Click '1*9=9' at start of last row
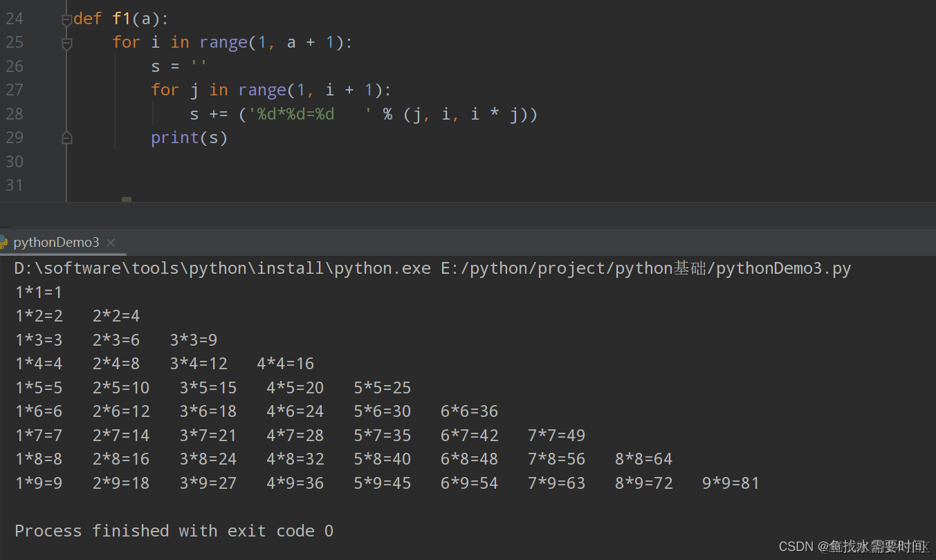 39,483
